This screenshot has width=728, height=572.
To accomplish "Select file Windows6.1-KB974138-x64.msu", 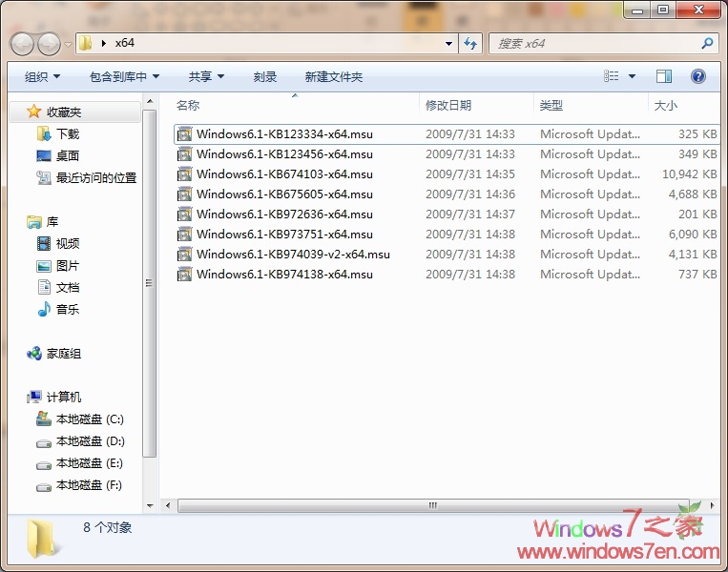I will point(284,275).
